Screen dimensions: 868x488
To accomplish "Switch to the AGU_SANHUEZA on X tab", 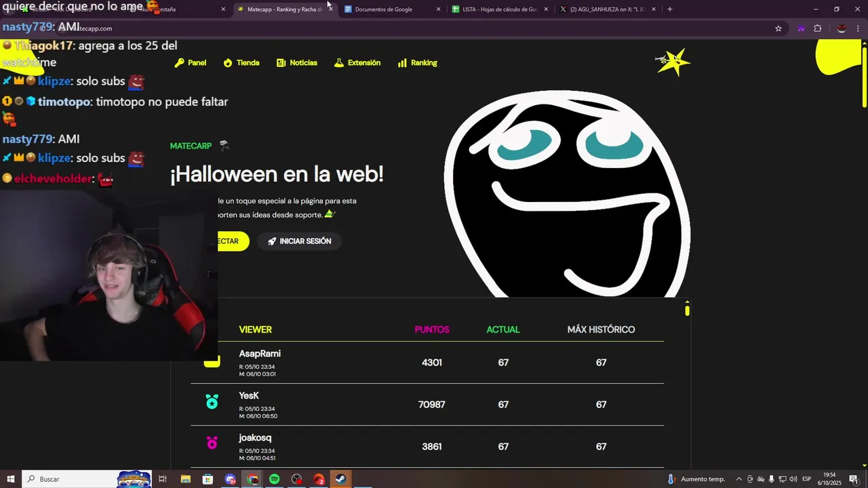I will point(608,9).
